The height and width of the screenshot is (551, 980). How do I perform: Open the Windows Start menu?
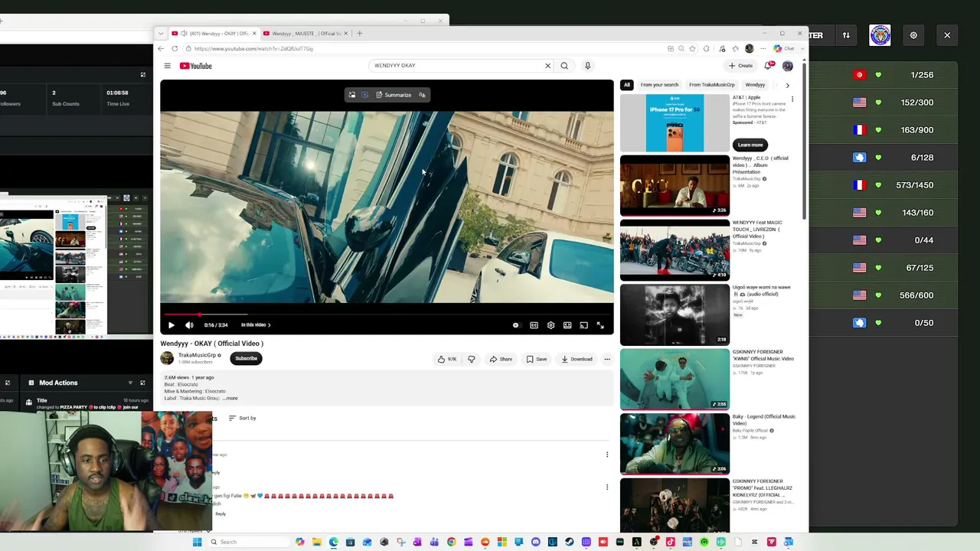point(197,542)
